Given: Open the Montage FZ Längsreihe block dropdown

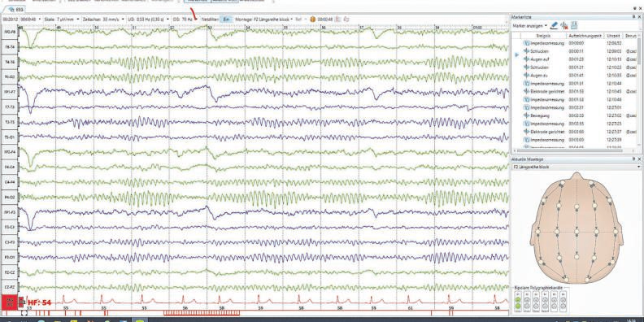Looking at the screenshot, I should pyautogui.click(x=263, y=19).
